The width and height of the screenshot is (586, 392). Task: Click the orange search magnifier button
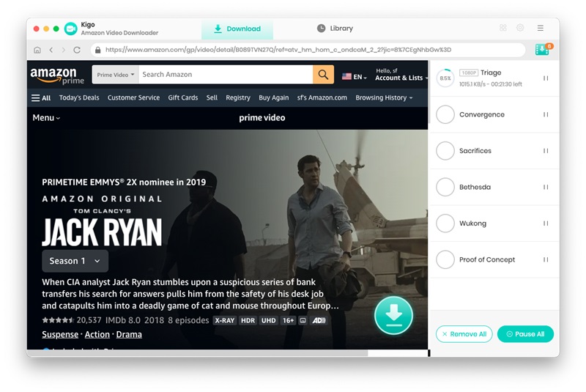(x=323, y=75)
